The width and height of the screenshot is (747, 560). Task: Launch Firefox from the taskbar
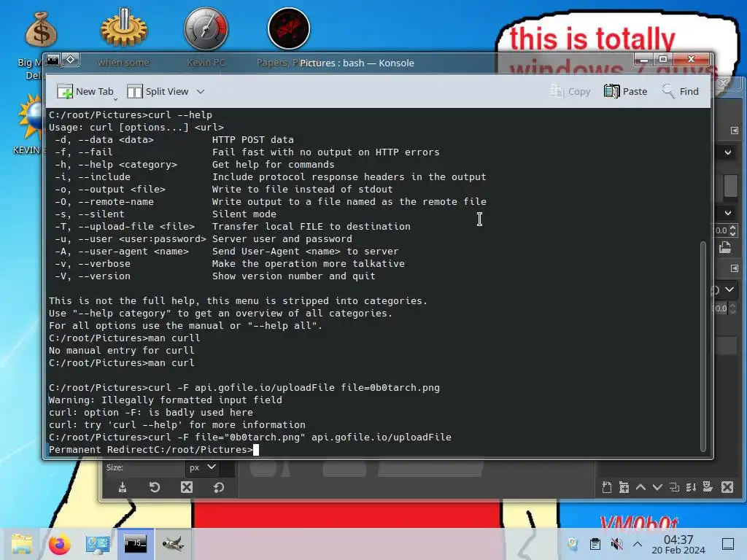pos(59,544)
